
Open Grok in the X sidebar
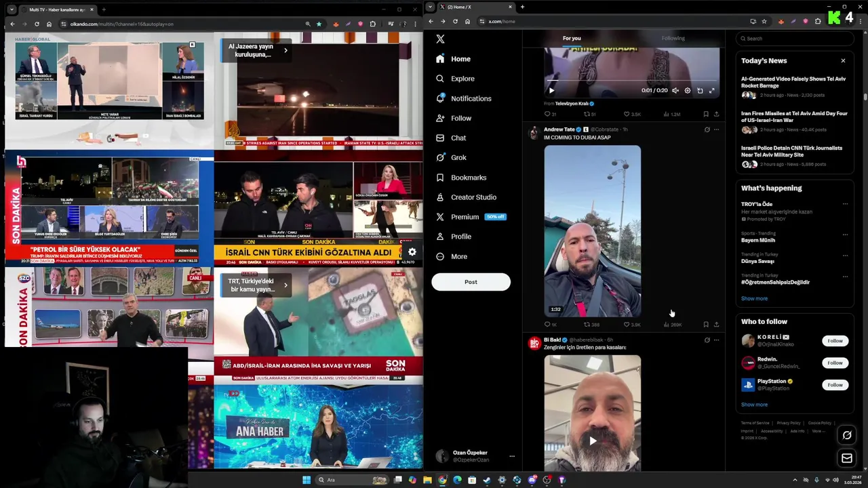point(451,157)
